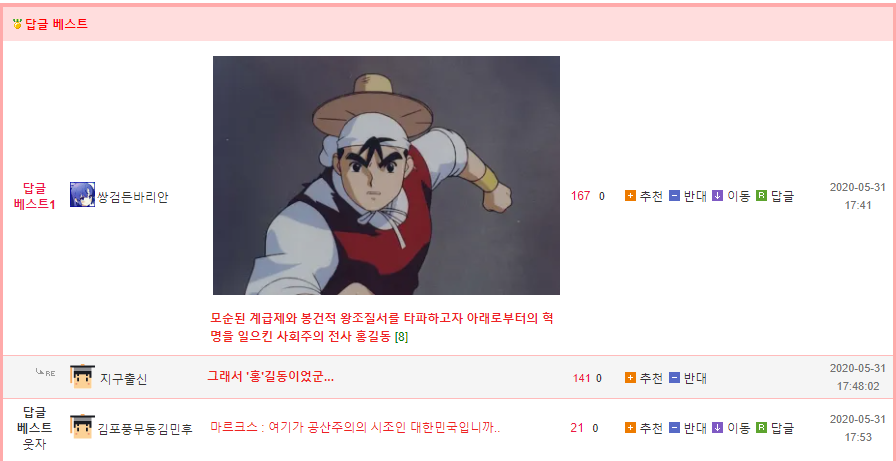The width and height of the screenshot is (896, 461).
Task: Click green 답글 R icon on first best comment
Action: pos(761,196)
